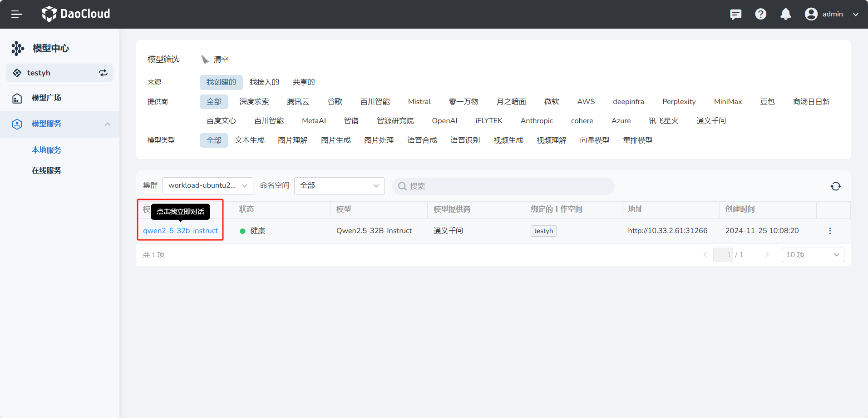Screen dimensions: 868x418
Task: Select source filter 共享的
Action: [304, 82]
